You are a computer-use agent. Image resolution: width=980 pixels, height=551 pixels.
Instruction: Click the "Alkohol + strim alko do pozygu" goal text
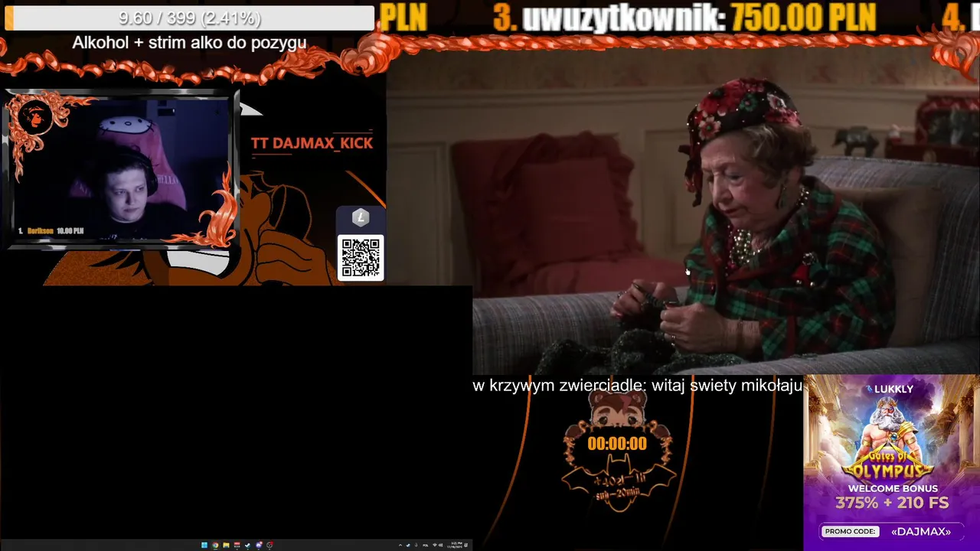tap(190, 43)
